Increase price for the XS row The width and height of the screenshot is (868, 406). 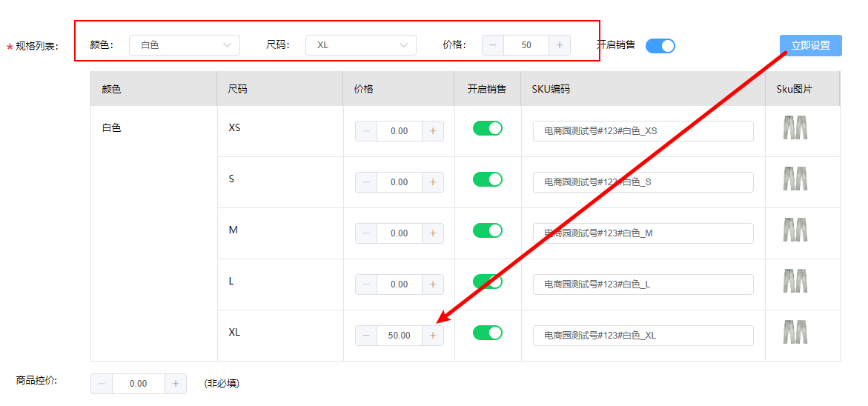(433, 131)
